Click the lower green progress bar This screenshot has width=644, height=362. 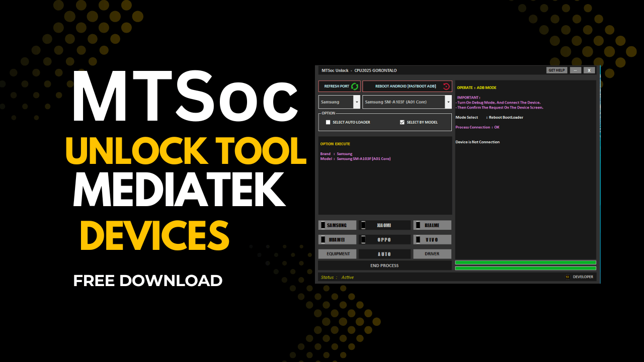526,268
